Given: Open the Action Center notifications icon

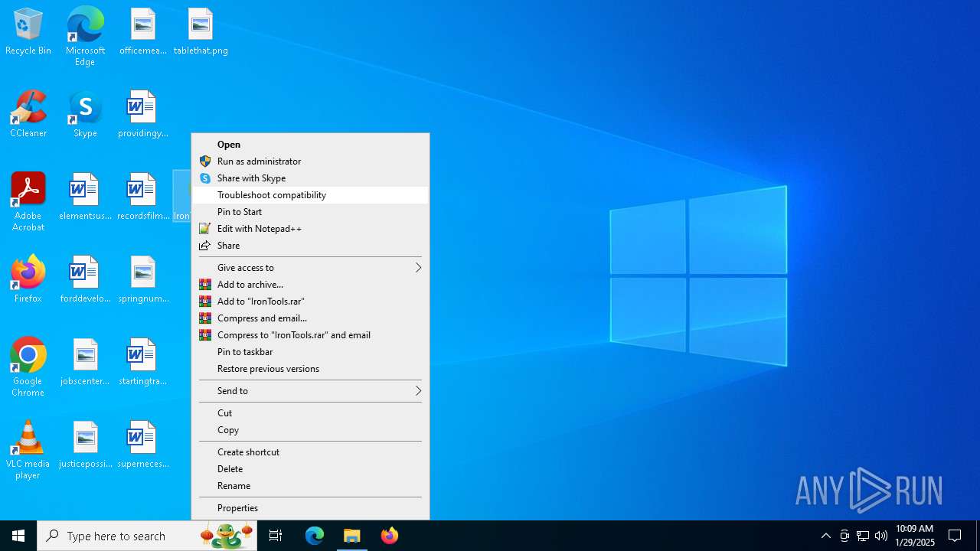Looking at the screenshot, I should point(955,536).
